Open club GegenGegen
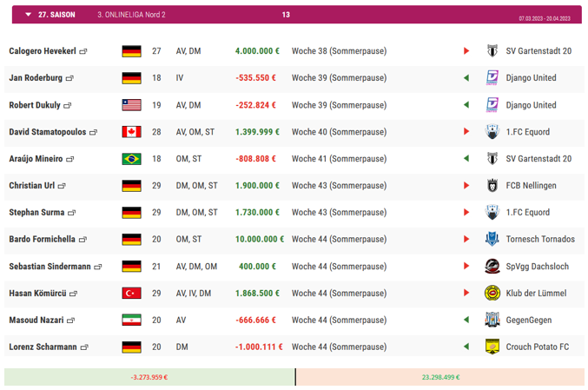This screenshot has width=588, height=390. click(x=529, y=320)
